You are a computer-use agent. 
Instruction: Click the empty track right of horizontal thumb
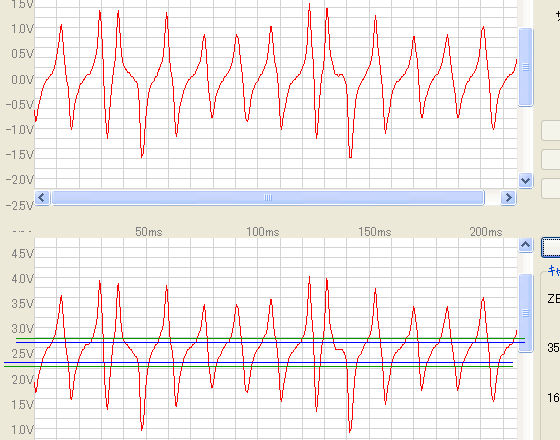(492, 198)
